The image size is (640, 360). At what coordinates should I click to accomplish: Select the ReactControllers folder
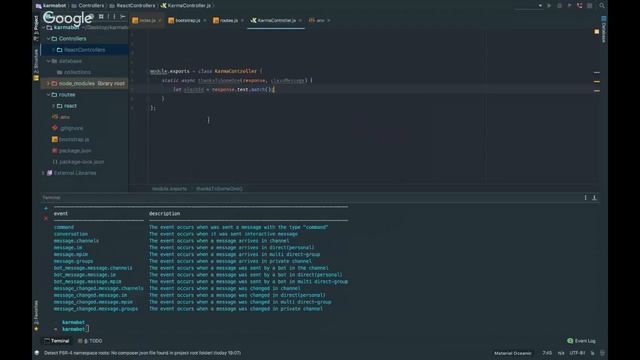pos(84,50)
